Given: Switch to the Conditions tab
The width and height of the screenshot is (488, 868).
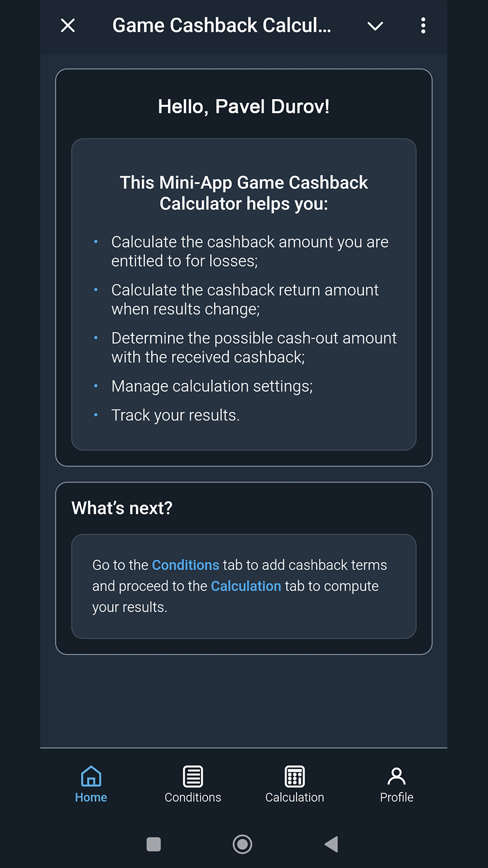Looking at the screenshot, I should (x=193, y=785).
